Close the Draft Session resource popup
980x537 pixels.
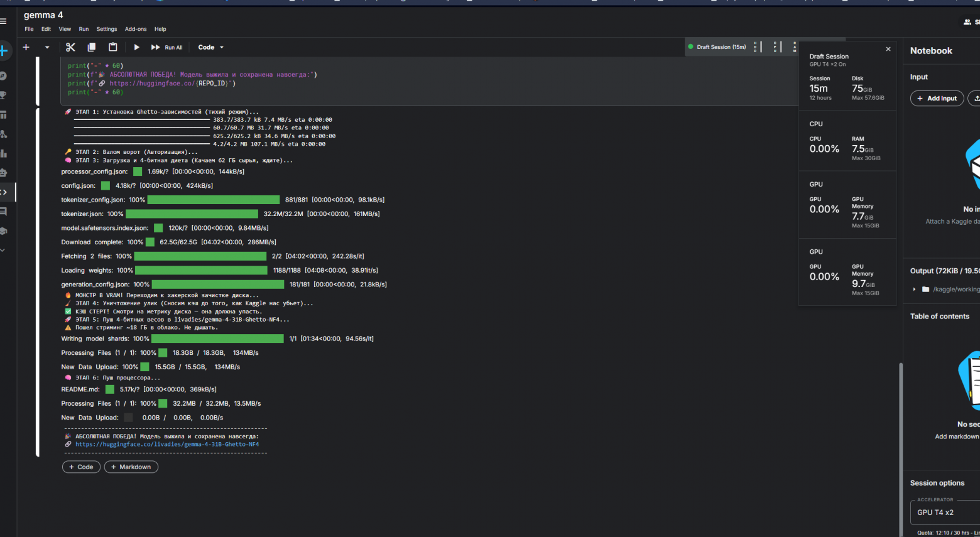(x=888, y=49)
